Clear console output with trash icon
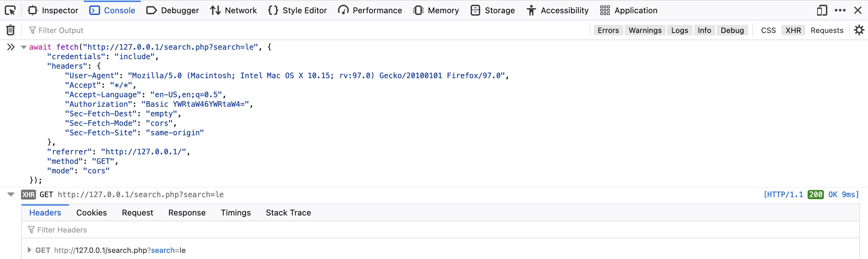The height and width of the screenshot is (259, 868). (x=11, y=30)
